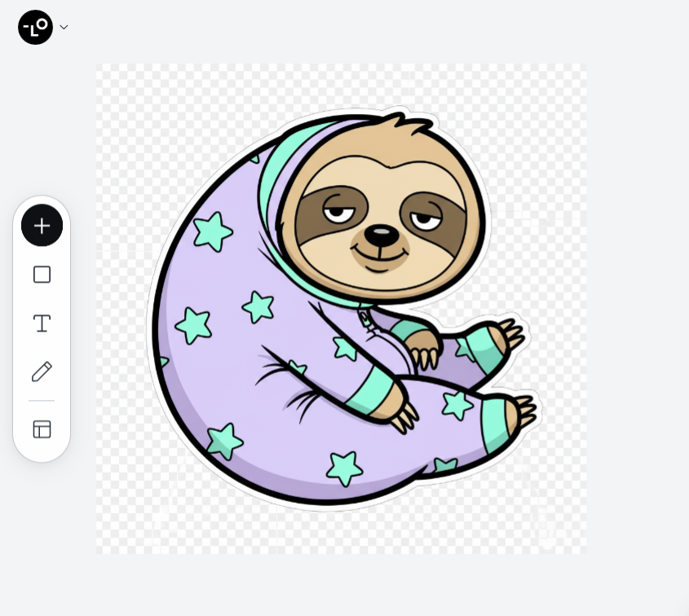Image resolution: width=689 pixels, height=616 pixels.
Task: Select the Text tool
Action: (x=42, y=323)
